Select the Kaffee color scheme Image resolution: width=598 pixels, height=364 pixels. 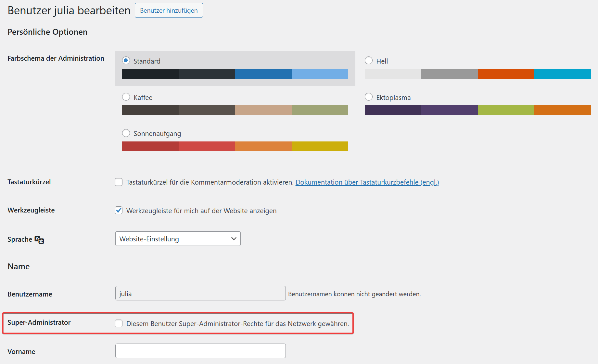126,97
